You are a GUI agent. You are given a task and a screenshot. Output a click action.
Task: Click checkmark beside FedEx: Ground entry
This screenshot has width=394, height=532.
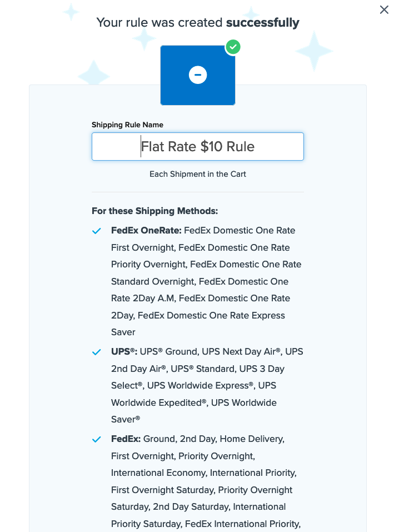coord(97,439)
